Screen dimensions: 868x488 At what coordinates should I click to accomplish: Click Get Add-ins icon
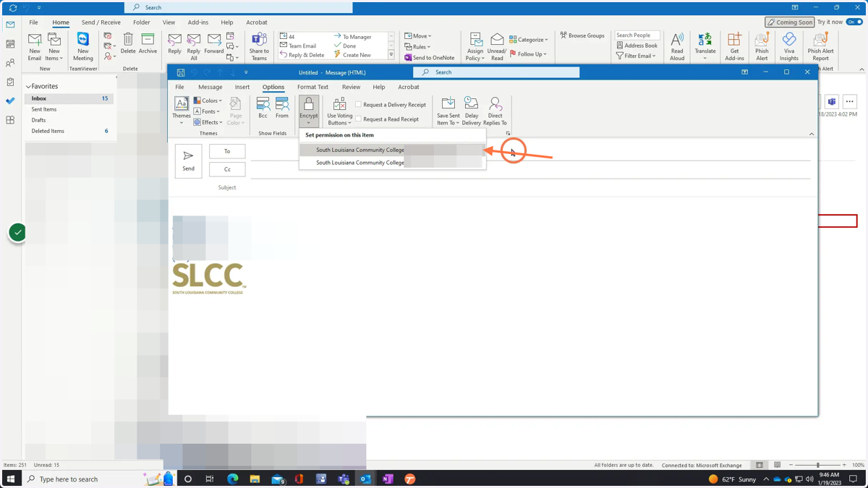point(734,47)
